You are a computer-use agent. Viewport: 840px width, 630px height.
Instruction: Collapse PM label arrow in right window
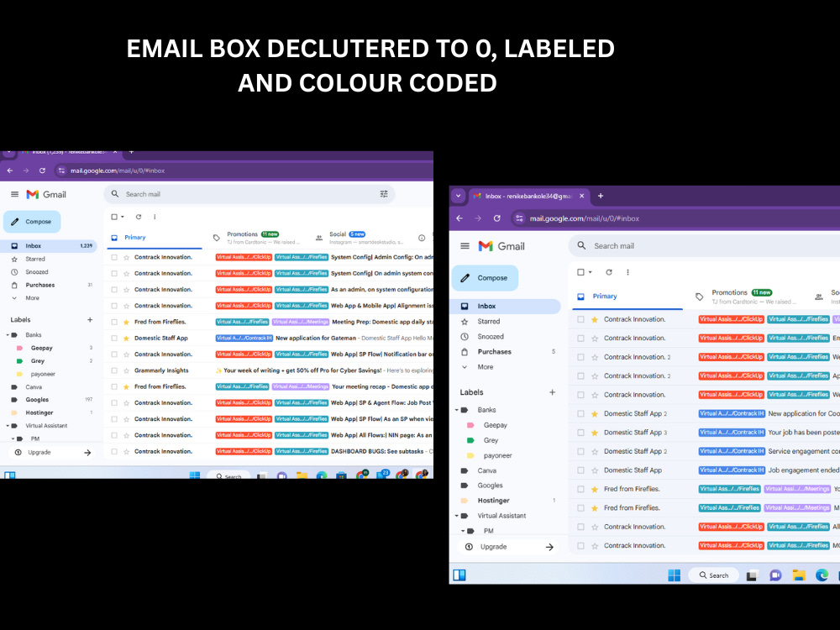coord(463,531)
